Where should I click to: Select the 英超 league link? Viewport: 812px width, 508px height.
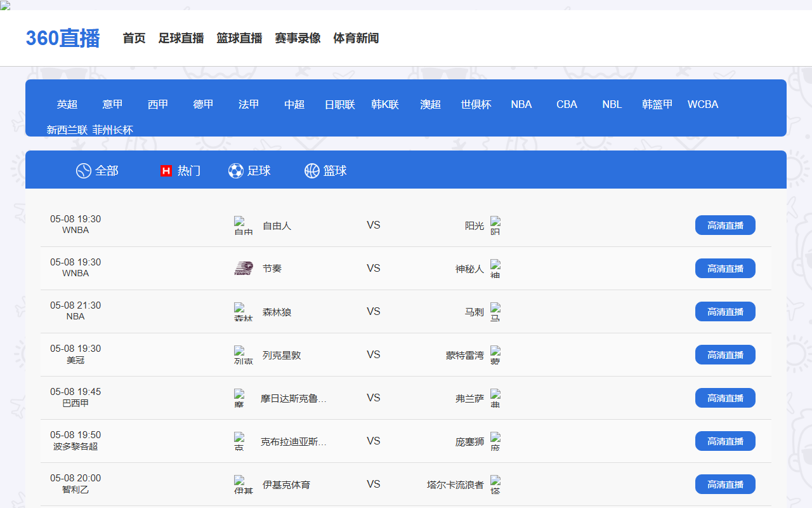tap(67, 105)
